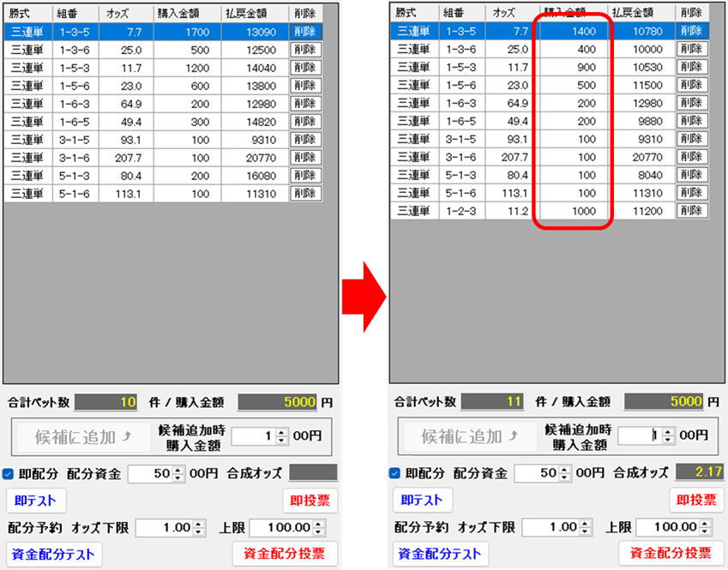Viewport: 728px width, 570px height.
Task: Increase 配分資金 spinner in left panel
Action: point(177,470)
